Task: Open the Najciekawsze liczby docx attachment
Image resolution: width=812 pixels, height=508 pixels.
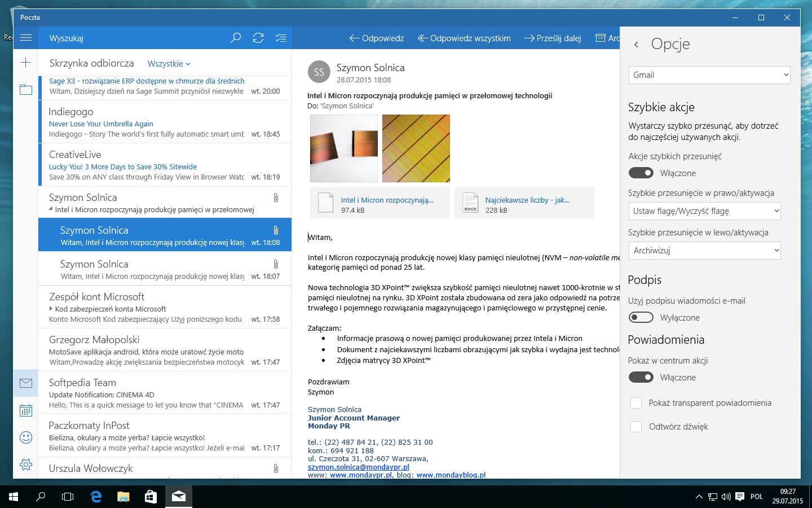Action: (524, 203)
